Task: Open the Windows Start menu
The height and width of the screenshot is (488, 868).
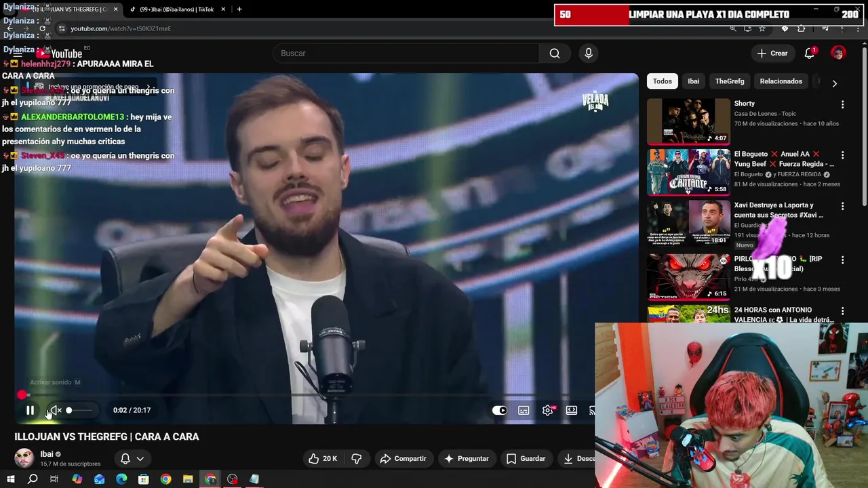Action: coord(11,479)
